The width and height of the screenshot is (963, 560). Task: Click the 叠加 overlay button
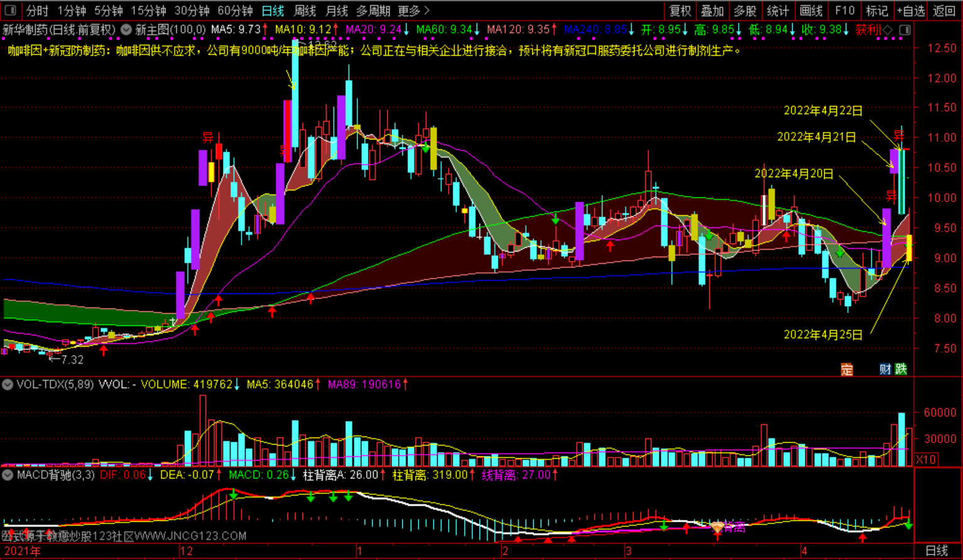(713, 11)
